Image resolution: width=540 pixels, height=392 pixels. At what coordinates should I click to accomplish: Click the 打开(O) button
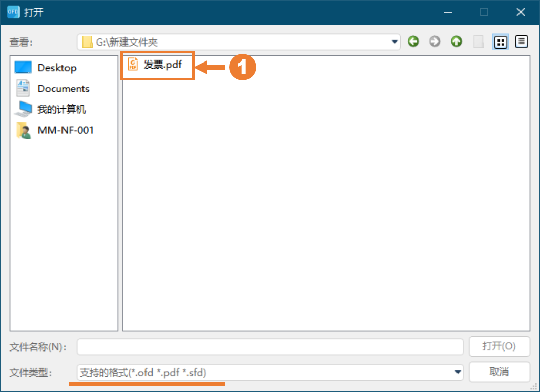[499, 346]
